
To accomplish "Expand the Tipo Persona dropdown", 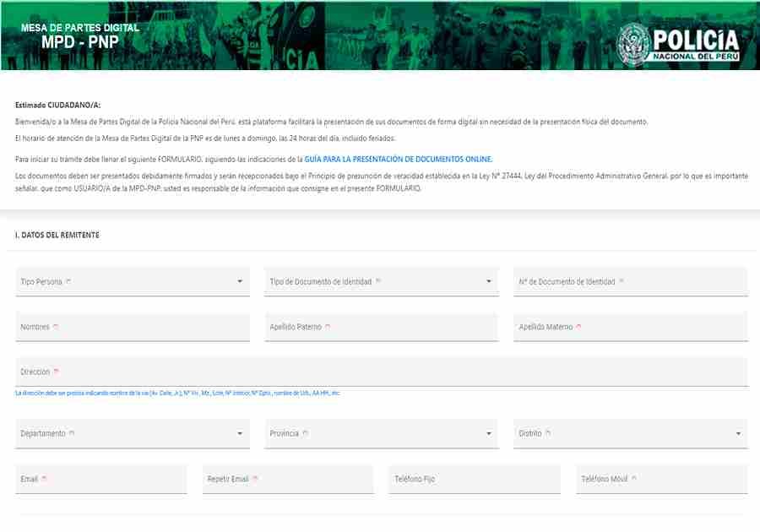I will [133, 282].
